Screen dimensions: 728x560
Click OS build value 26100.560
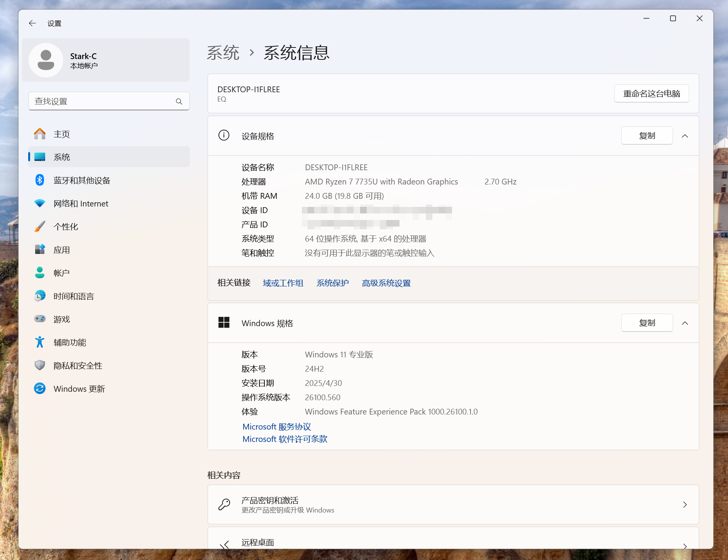(x=323, y=397)
